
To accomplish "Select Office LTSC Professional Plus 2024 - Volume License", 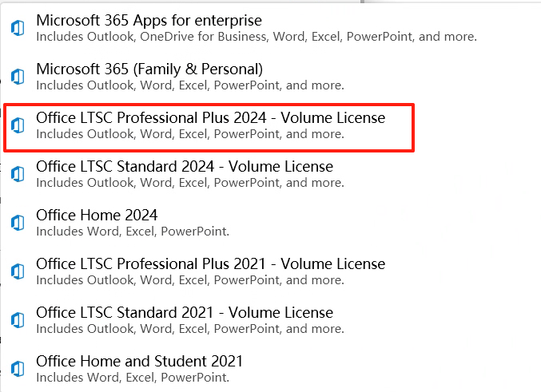I will click(210, 118).
